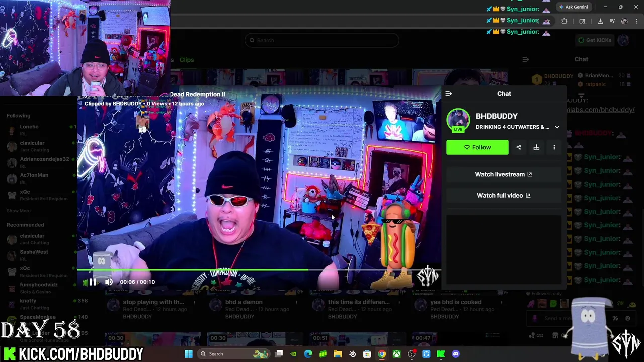644x362 pixels.
Task: Open Chrome extensions puzzle icon
Action: click(x=564, y=21)
